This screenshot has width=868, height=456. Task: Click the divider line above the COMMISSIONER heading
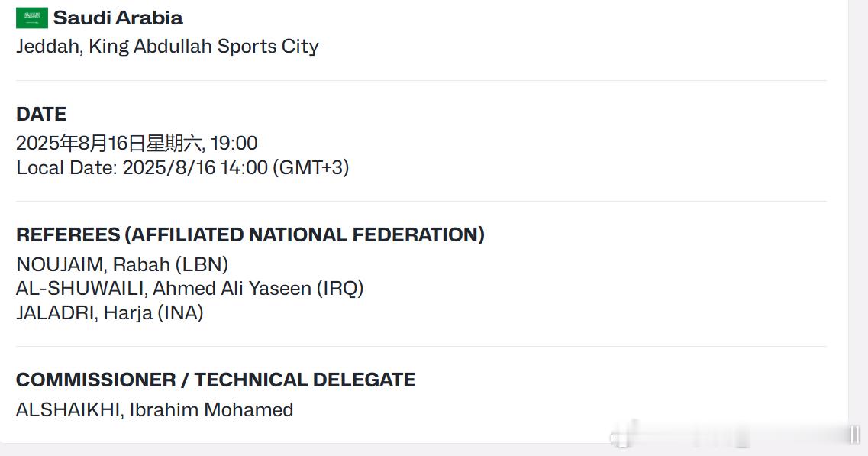[x=421, y=347]
